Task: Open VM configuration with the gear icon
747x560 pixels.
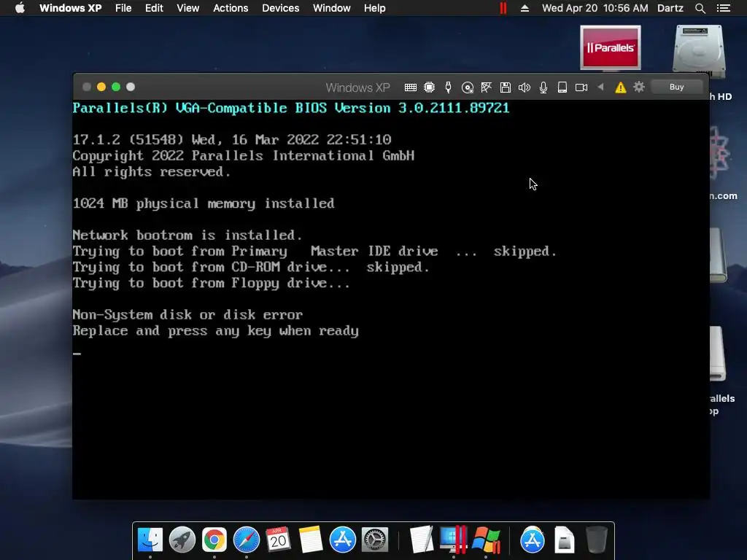Action: click(639, 87)
